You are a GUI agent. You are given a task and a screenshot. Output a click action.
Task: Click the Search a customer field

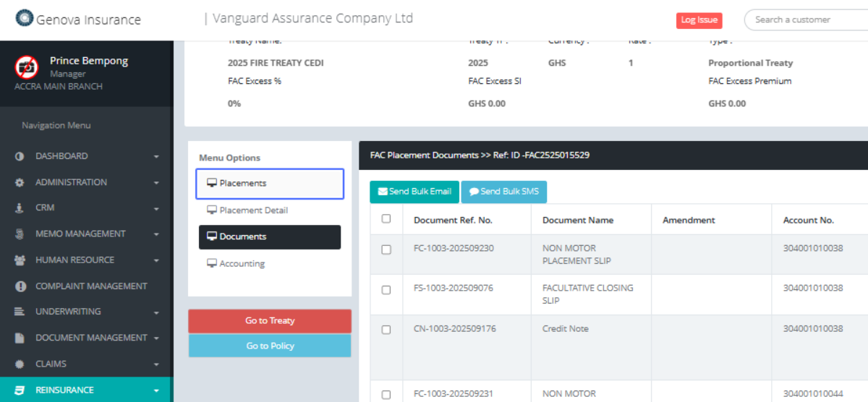pos(803,20)
